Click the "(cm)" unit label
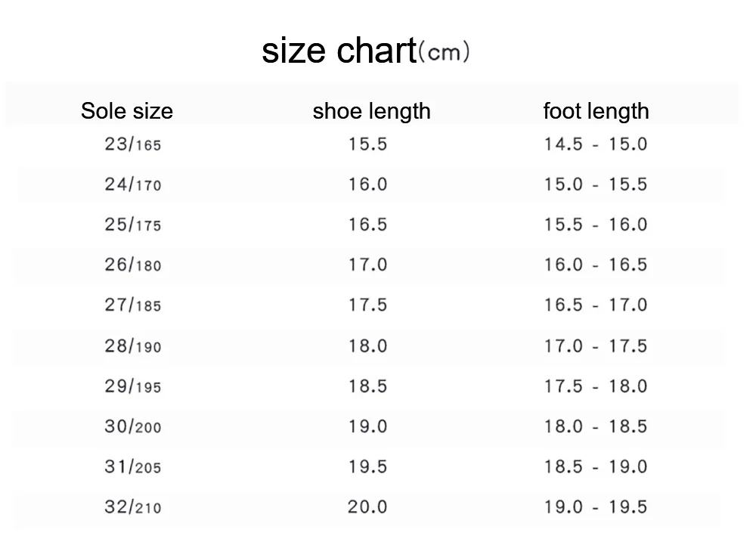756x539 pixels. click(x=445, y=54)
